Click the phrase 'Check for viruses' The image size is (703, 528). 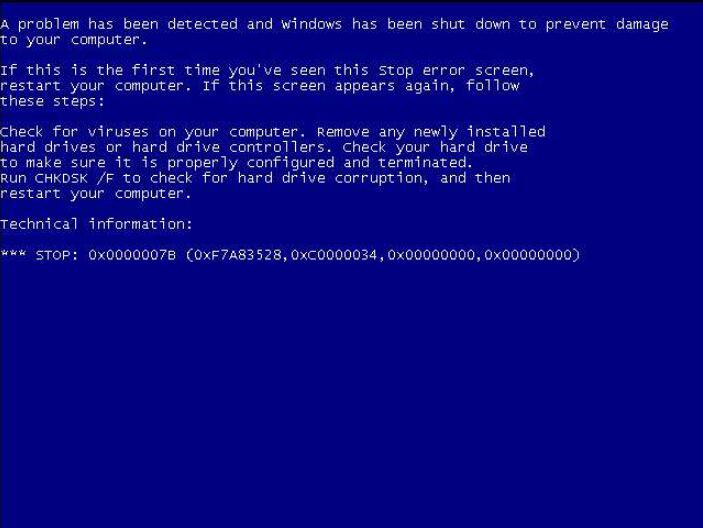tap(74, 132)
